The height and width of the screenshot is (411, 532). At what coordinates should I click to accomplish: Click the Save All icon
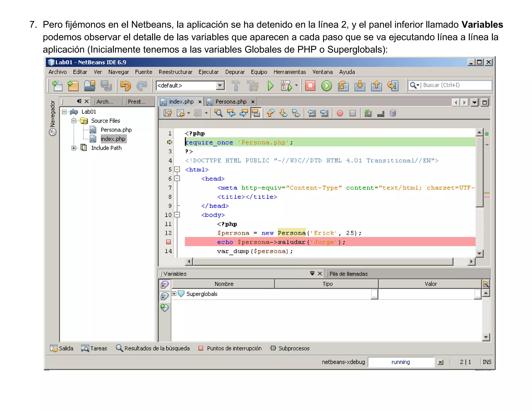coord(106,85)
